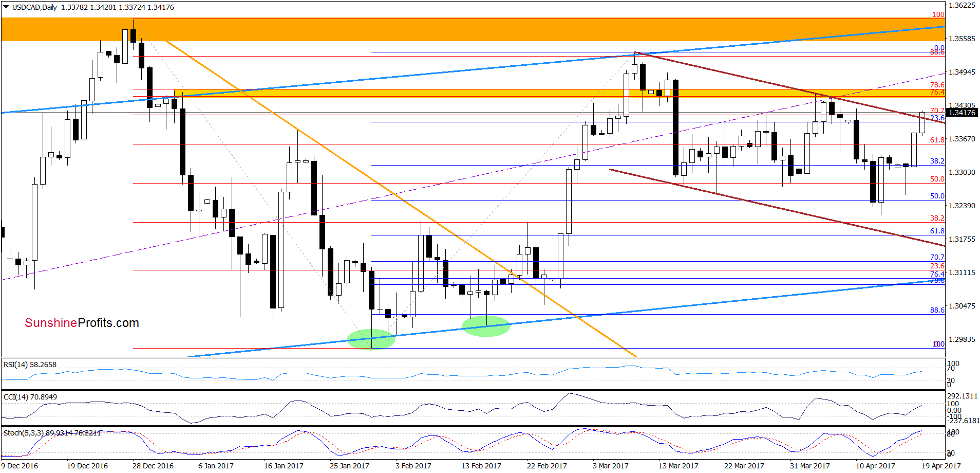Click the RSI(14) 58.2658 indicator label

click(x=30, y=365)
